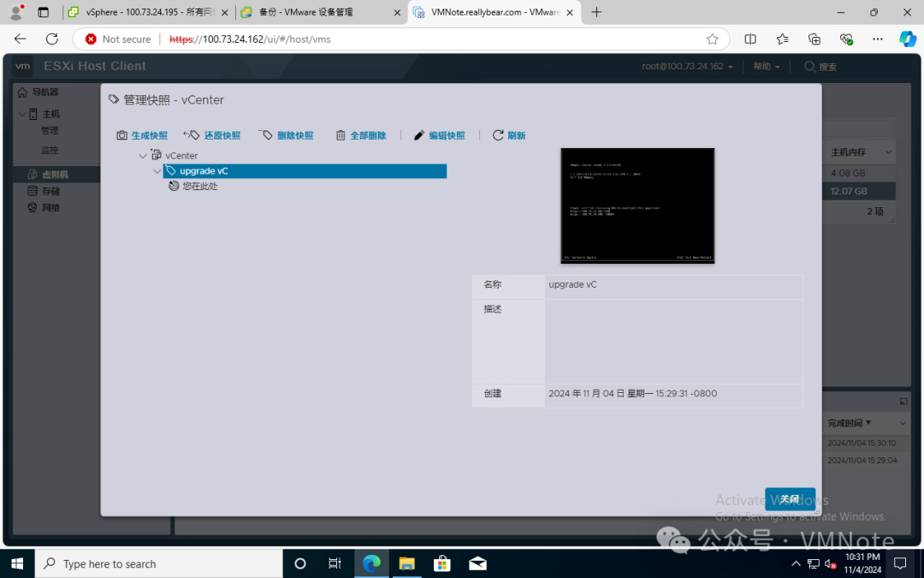Open the root@100.73.24.162 user dropdown

(x=687, y=67)
